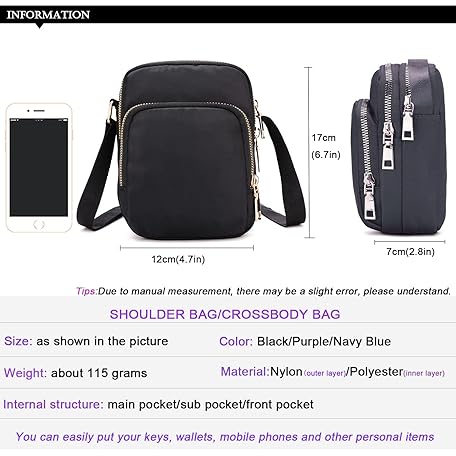Screen dimensions: 456x456
Task: Click the 12cm(4.7in) width label
Action: [x=178, y=259]
